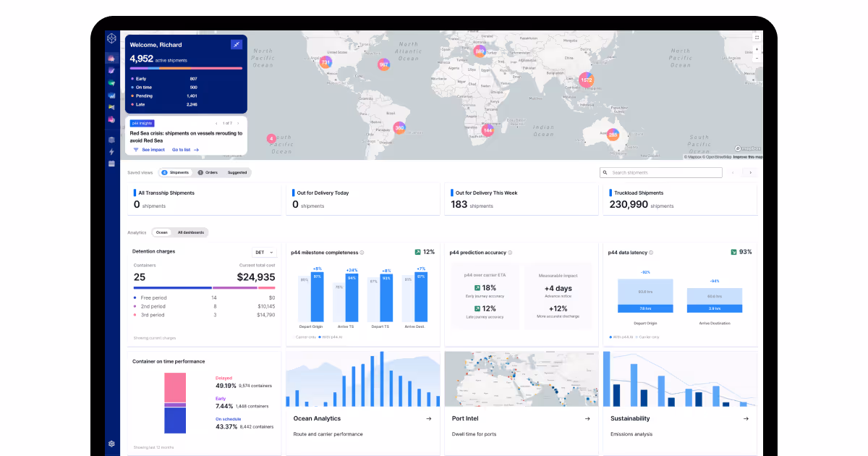This screenshot has height=456, width=868.
Task: Click the filter icon next to See impact
Action: (x=136, y=150)
